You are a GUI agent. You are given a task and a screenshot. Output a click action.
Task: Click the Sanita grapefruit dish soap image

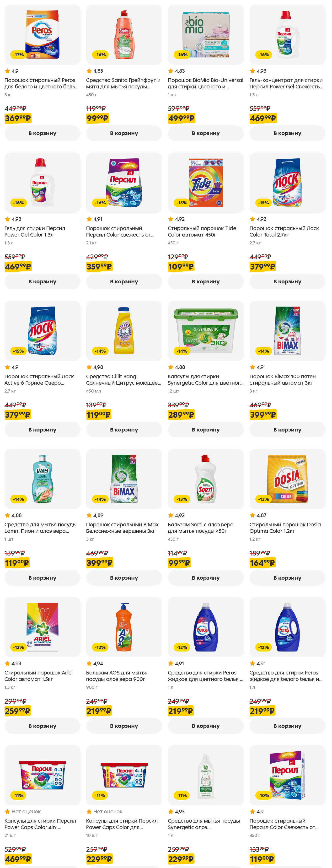click(x=124, y=34)
